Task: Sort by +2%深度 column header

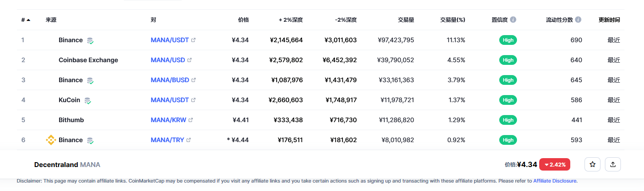Action: tap(290, 20)
